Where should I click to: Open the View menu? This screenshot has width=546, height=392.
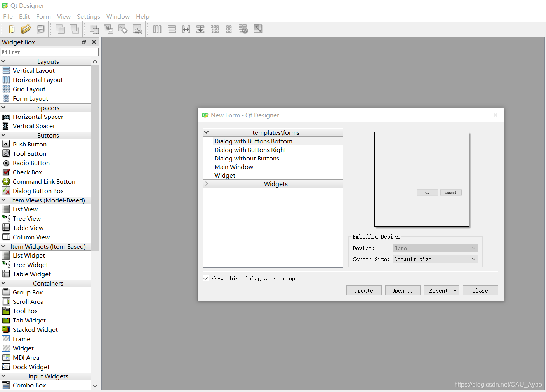(x=64, y=16)
